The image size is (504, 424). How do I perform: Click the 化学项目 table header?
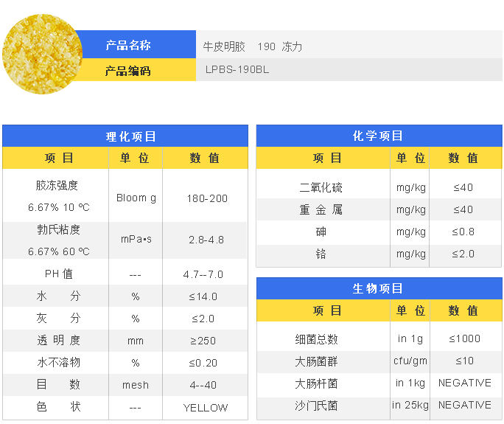(x=379, y=136)
